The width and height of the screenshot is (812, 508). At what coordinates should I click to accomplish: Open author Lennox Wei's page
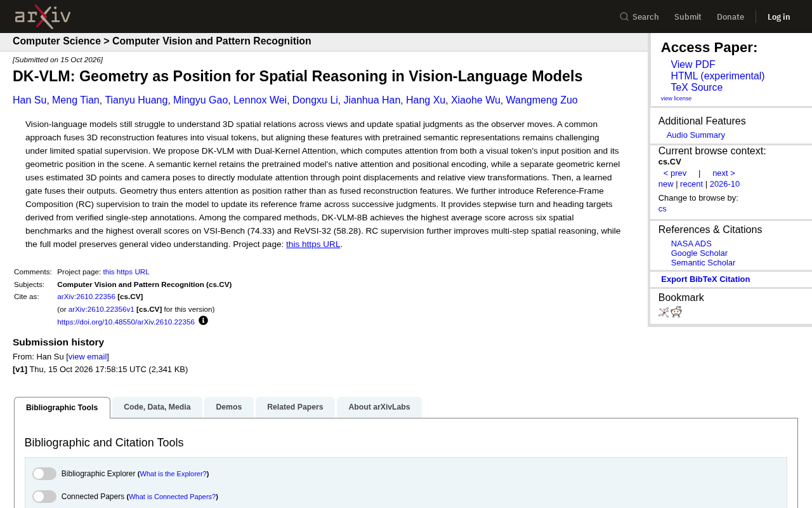(260, 100)
